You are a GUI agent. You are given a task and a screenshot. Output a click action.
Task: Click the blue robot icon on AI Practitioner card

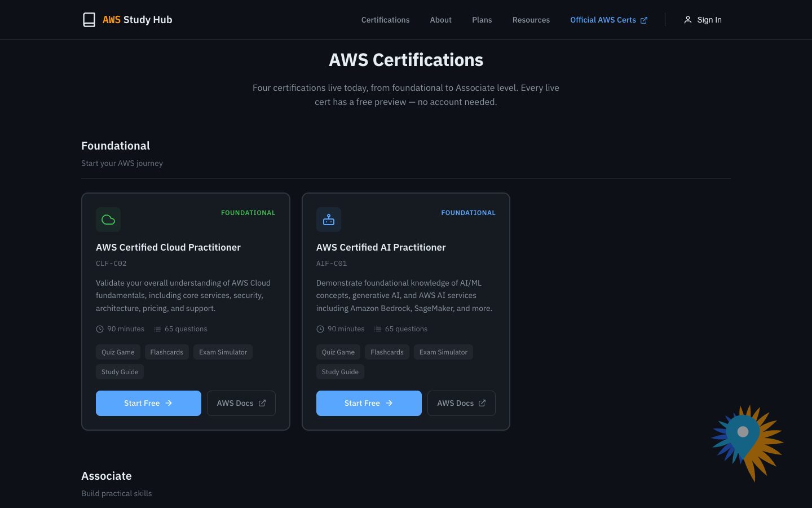pos(329,220)
